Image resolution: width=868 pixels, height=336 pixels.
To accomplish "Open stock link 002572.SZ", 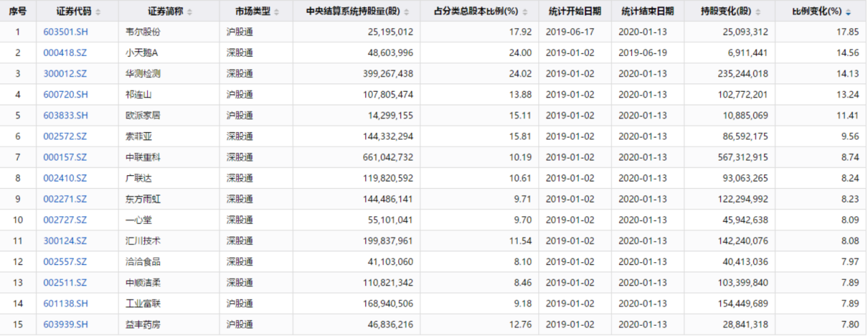I will click(65, 136).
